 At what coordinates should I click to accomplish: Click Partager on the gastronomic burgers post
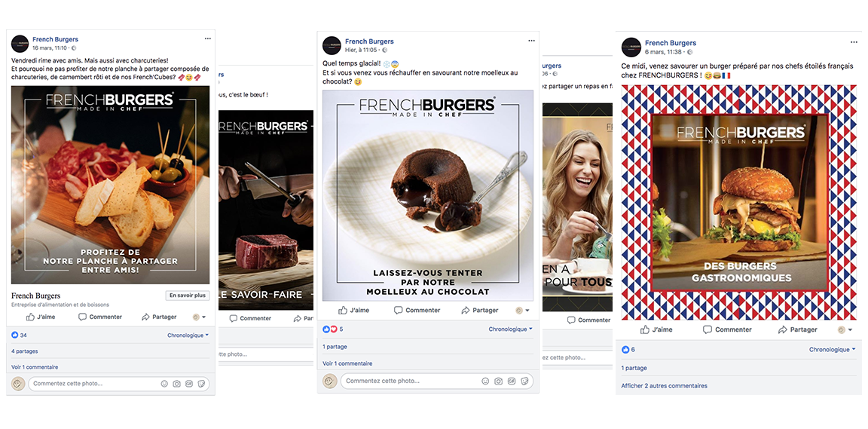797,329
